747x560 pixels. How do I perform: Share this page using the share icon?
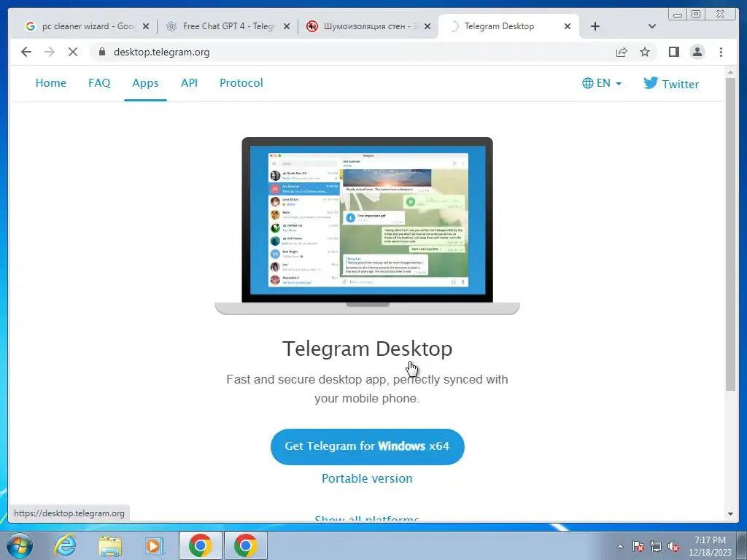click(622, 52)
